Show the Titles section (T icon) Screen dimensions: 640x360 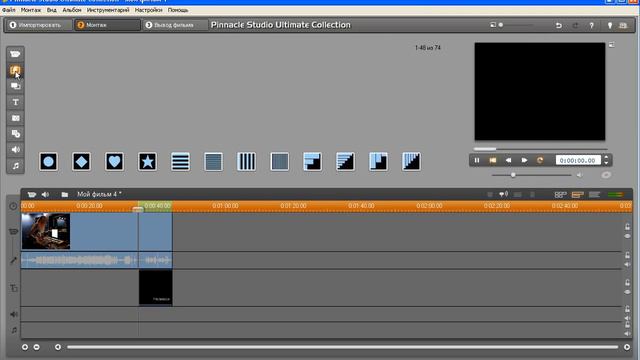15,102
